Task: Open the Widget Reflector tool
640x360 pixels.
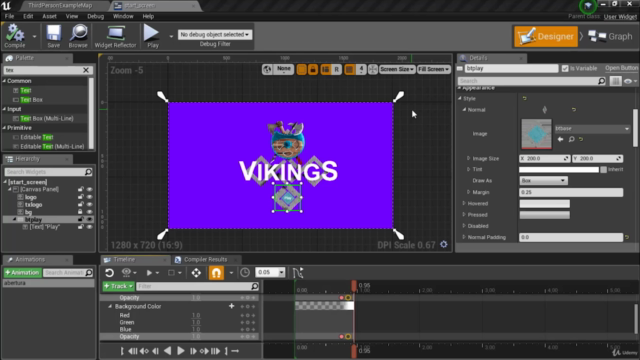Action: point(116,36)
